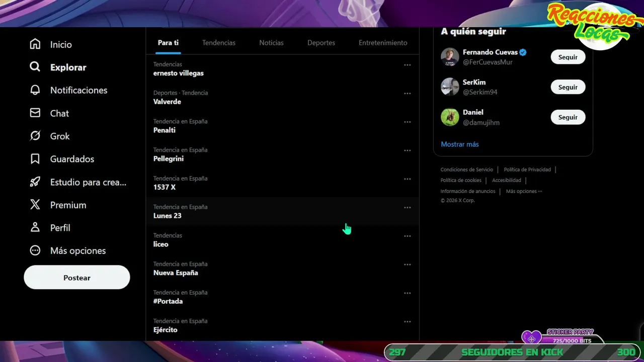This screenshot has height=362, width=644.
Task: Click the Premium X logo icon
Action: tap(35, 205)
